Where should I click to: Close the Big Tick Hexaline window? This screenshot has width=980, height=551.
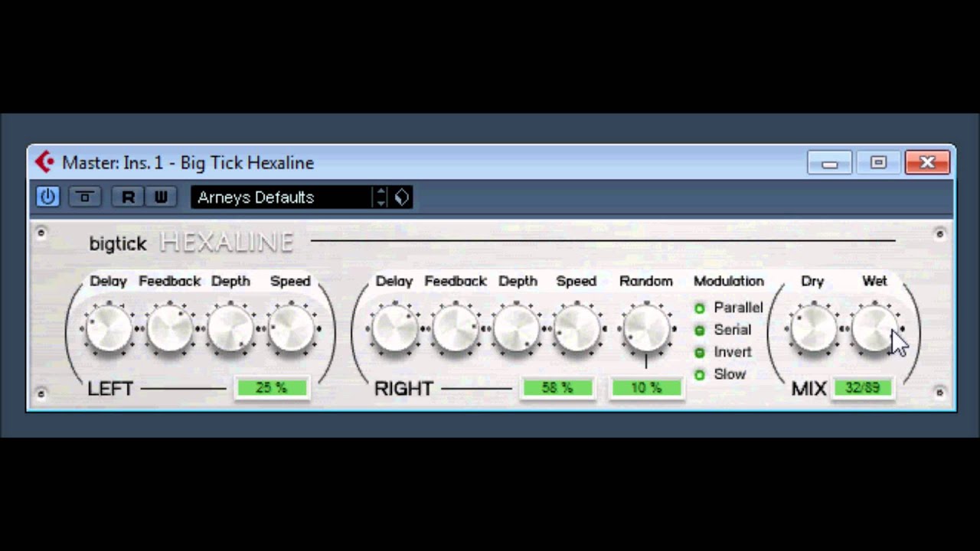click(927, 162)
